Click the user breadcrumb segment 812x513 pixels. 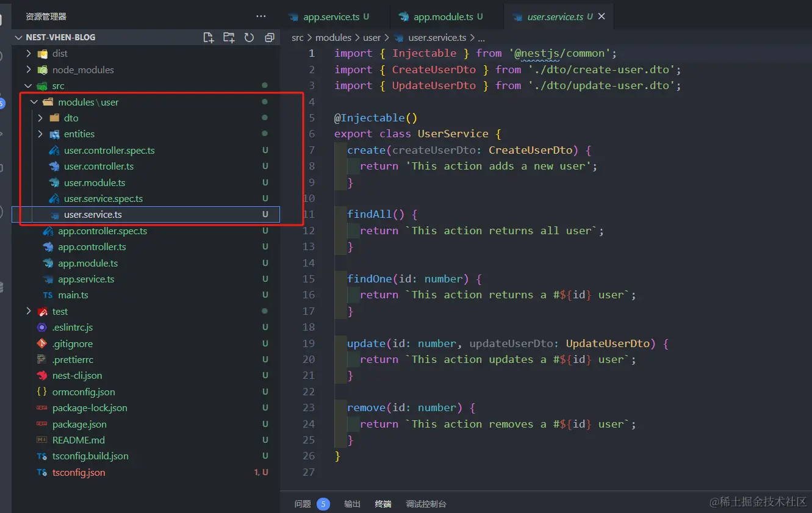point(372,38)
